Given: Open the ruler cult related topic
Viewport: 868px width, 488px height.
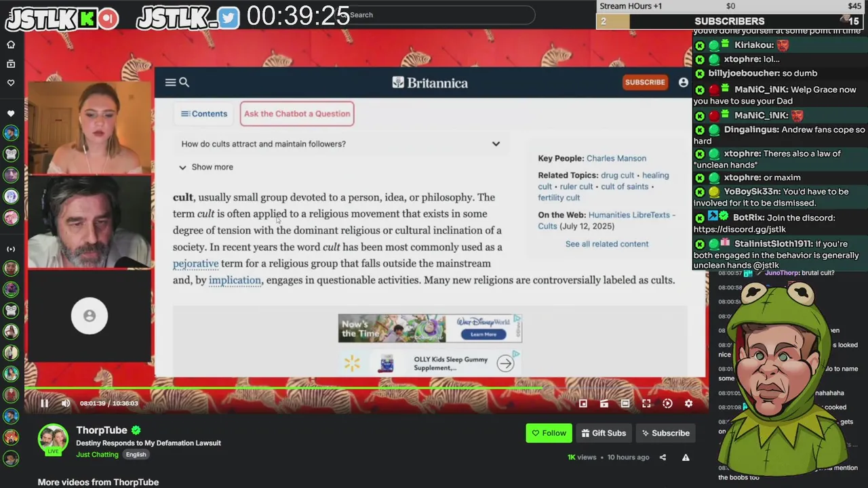Looking at the screenshot, I should point(576,186).
